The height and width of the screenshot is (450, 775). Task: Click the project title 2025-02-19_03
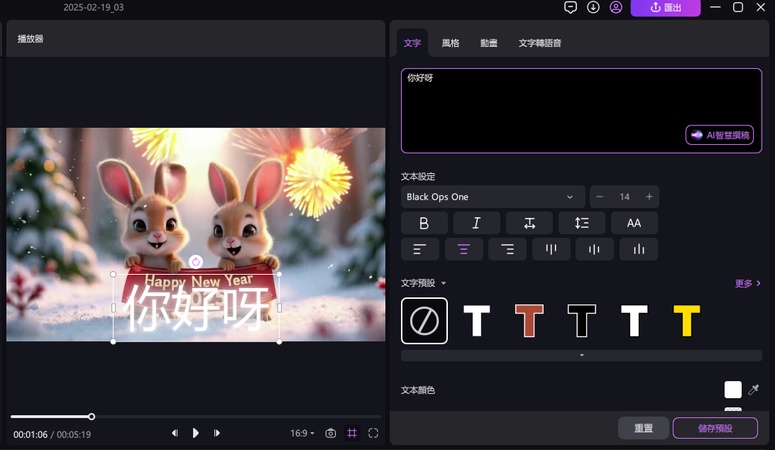point(93,7)
